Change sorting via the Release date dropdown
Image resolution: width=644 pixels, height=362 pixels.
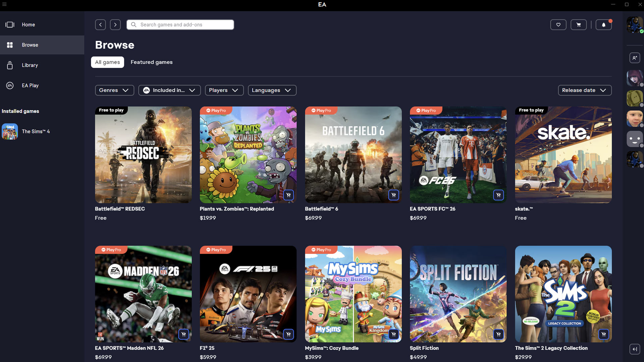coord(584,90)
